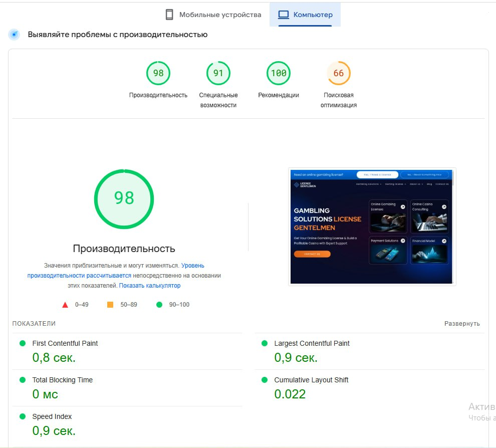
Task: Open the website screenshot thumbnail
Action: click(372, 227)
